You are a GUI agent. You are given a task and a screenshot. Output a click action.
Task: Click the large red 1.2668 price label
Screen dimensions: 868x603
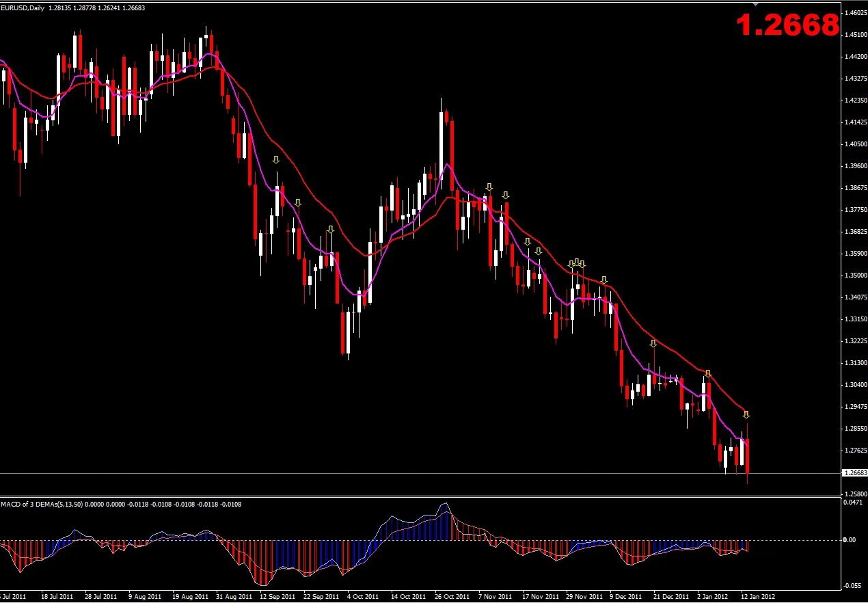tap(787, 25)
